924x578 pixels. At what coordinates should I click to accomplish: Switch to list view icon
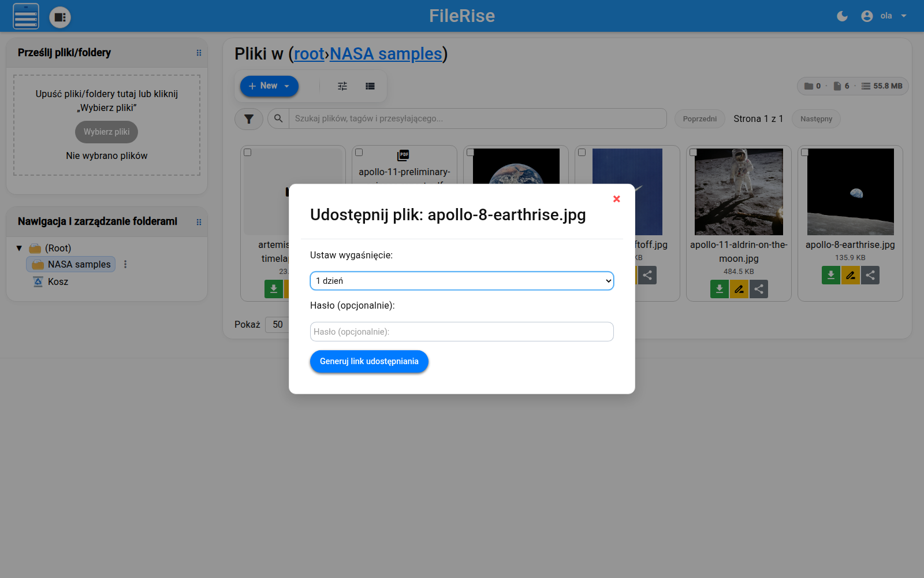[370, 86]
